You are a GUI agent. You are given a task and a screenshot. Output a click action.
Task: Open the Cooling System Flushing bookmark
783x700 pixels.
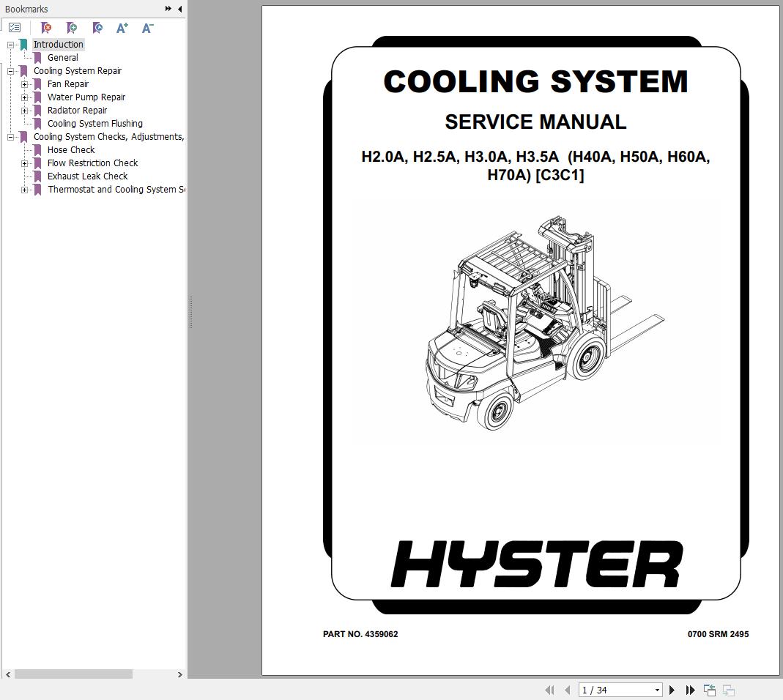[x=95, y=123]
